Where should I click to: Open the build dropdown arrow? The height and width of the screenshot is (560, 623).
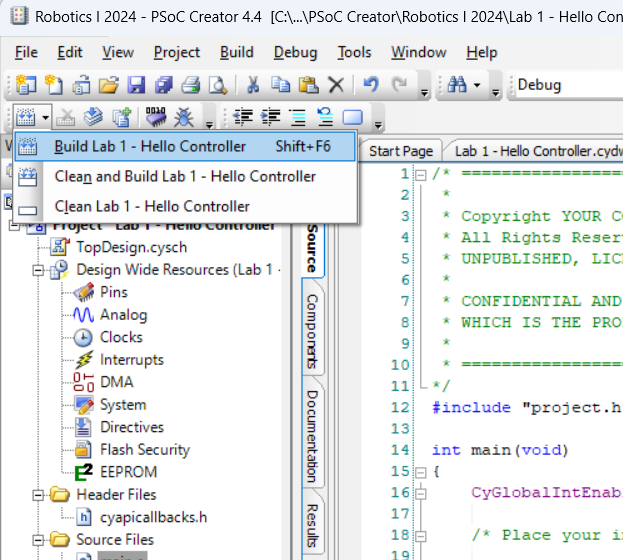45,118
